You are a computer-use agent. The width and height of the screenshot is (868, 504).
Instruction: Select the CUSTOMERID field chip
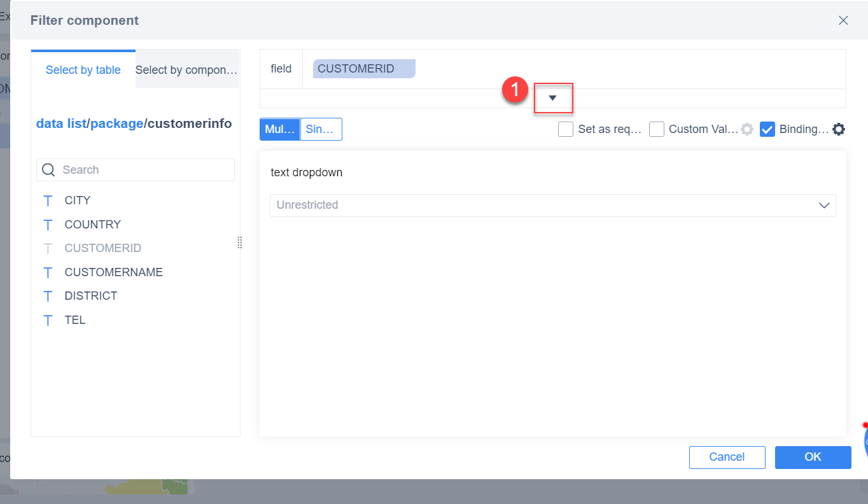[363, 69]
